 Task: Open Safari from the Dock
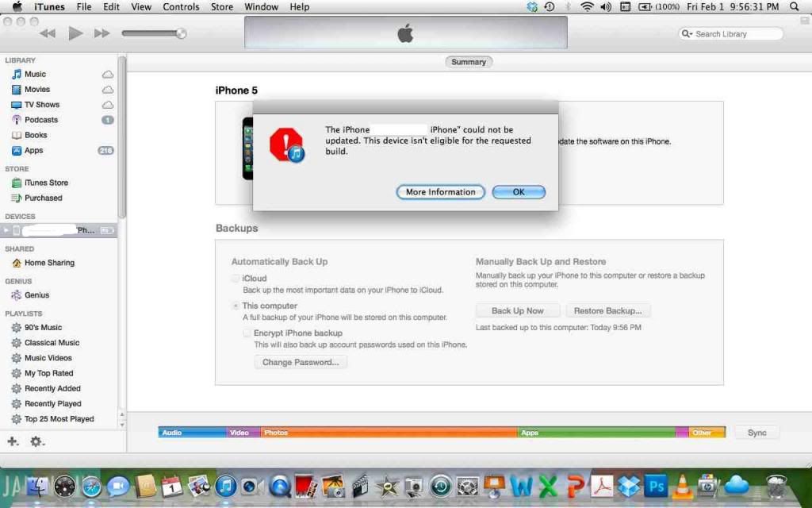[x=91, y=487]
